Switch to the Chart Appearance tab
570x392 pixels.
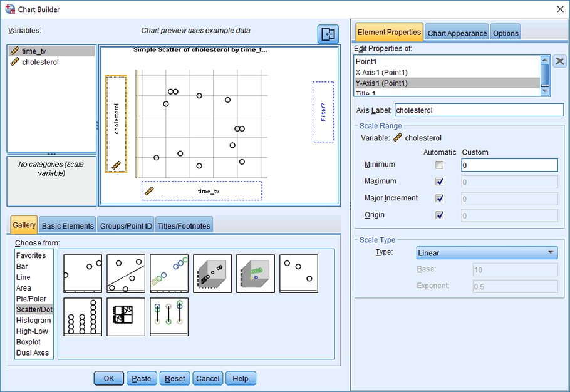(457, 33)
